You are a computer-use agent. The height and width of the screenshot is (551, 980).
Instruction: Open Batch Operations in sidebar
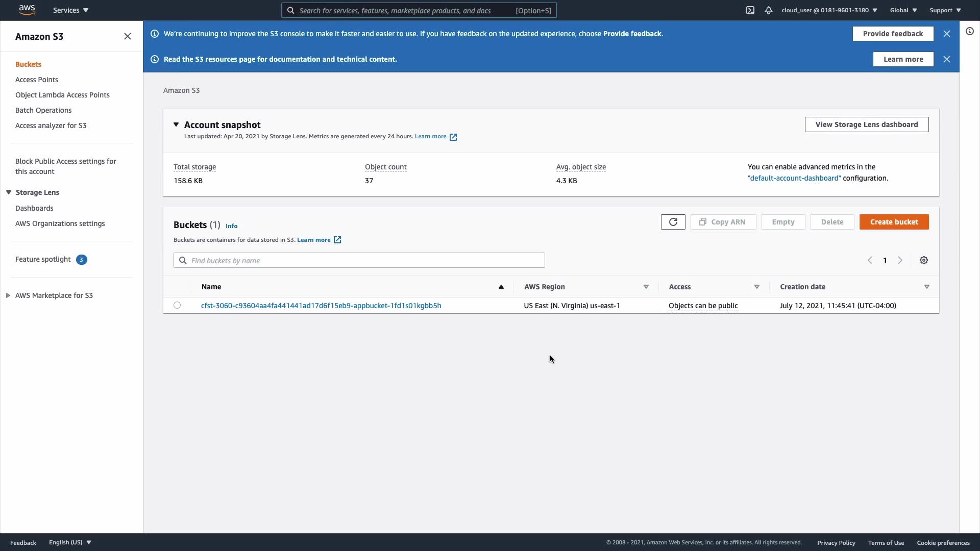point(43,110)
